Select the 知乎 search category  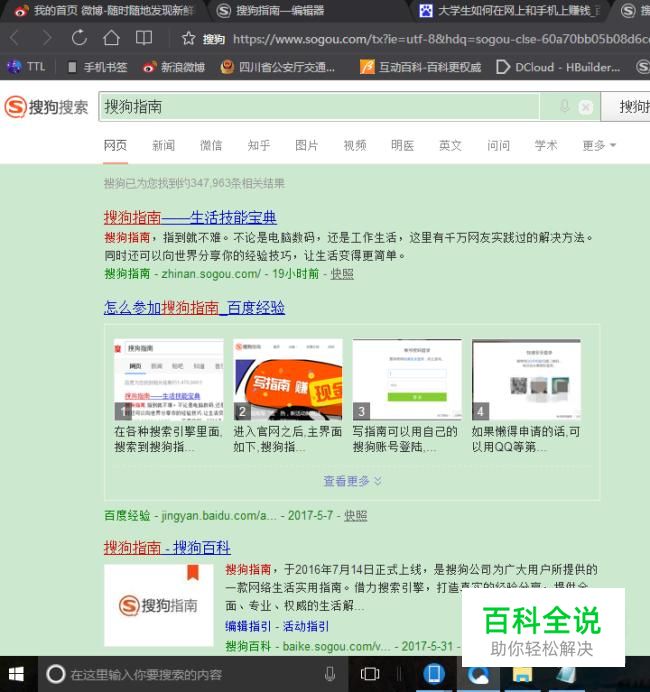click(259, 145)
